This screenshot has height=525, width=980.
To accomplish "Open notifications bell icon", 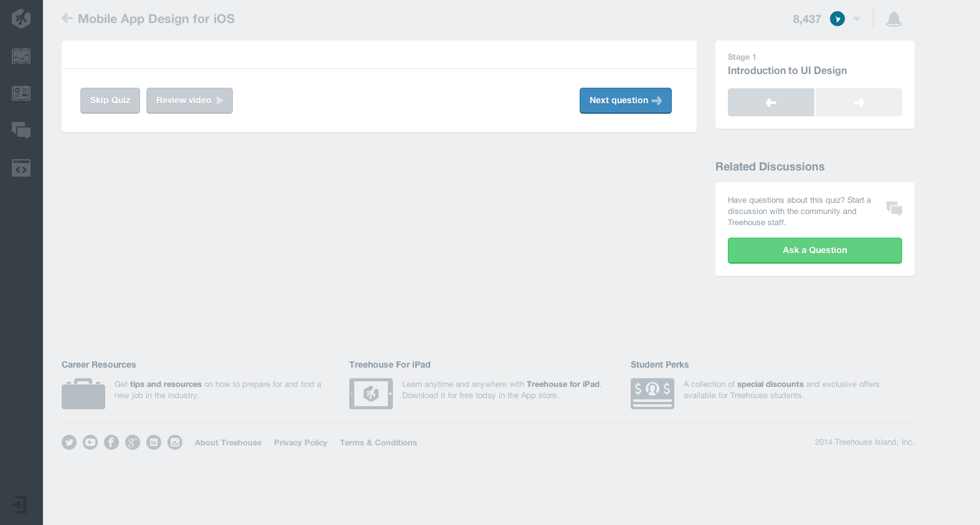I will click(894, 19).
